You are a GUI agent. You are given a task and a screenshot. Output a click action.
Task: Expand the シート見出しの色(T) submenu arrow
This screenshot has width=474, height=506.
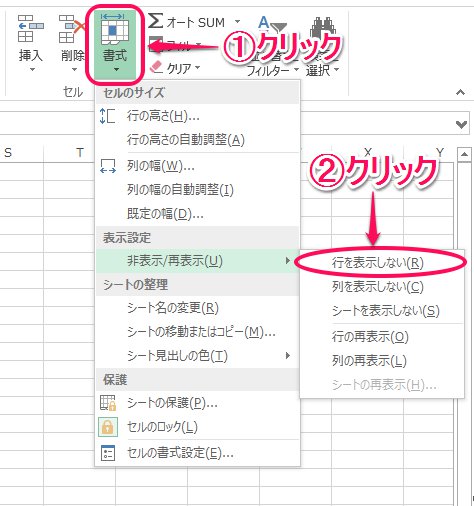(288, 355)
